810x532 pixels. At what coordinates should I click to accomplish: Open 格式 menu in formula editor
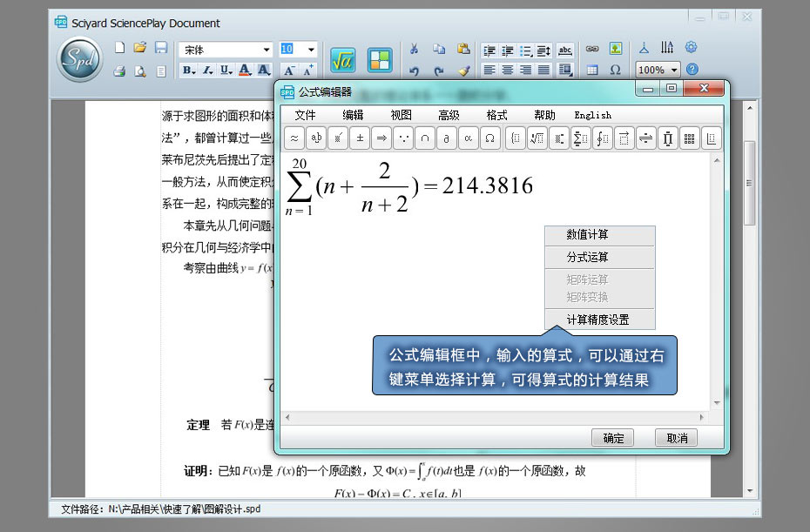click(x=497, y=115)
